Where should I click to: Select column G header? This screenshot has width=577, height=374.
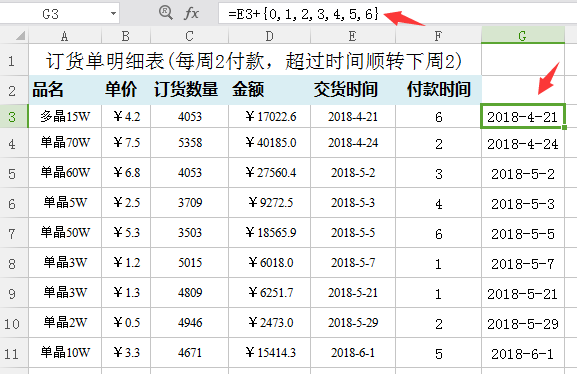523,36
